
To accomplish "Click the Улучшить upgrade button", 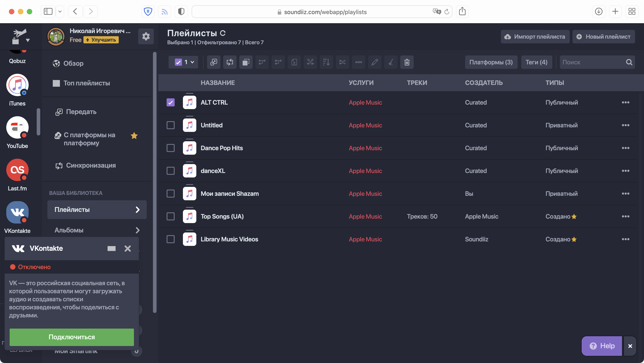I will click(x=101, y=40).
